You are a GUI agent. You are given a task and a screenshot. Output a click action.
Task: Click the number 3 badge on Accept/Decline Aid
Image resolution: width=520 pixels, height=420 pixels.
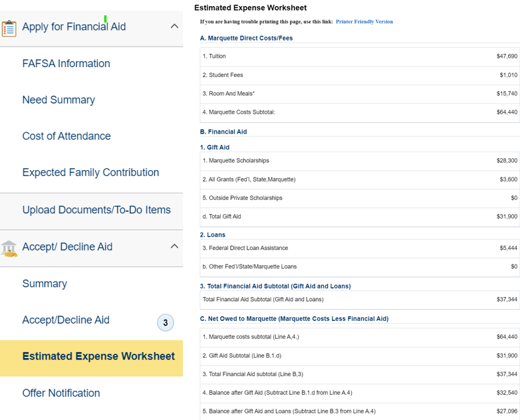point(165,323)
